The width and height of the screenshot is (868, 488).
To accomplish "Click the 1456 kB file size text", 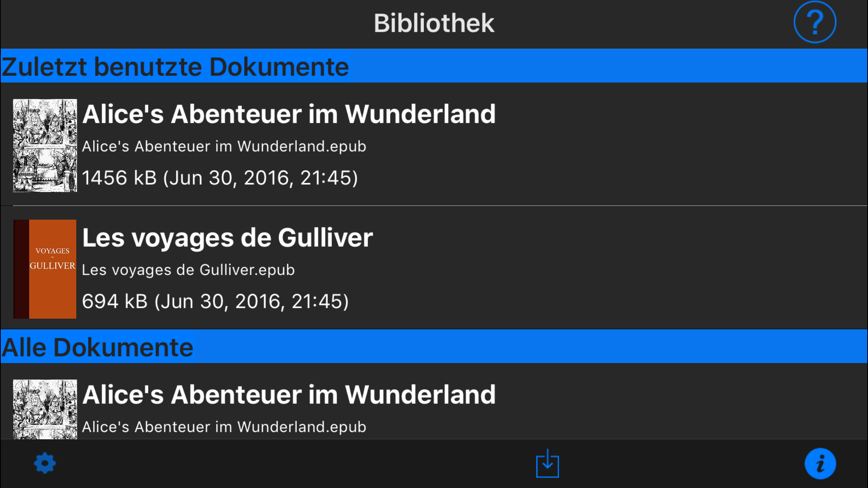I will point(119,178).
